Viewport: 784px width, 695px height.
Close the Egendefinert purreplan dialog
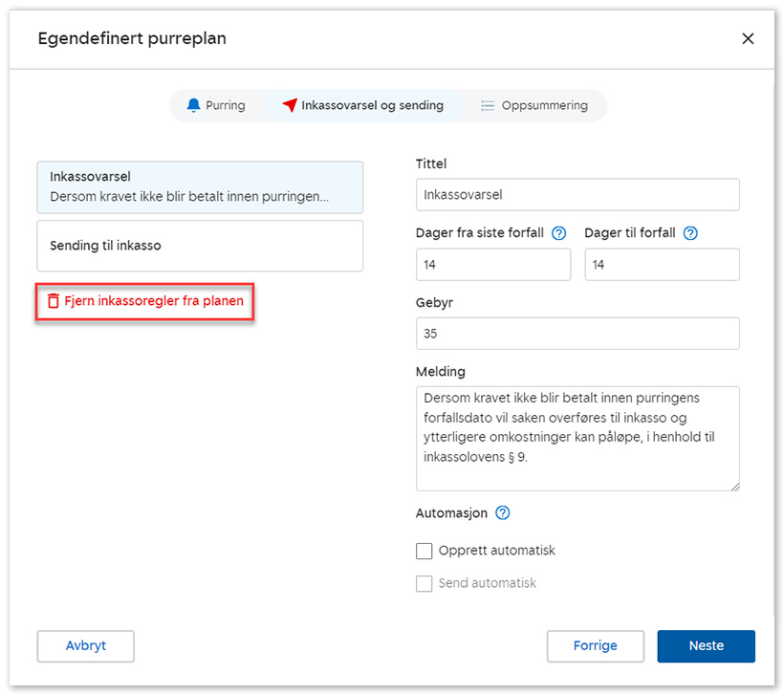click(748, 38)
